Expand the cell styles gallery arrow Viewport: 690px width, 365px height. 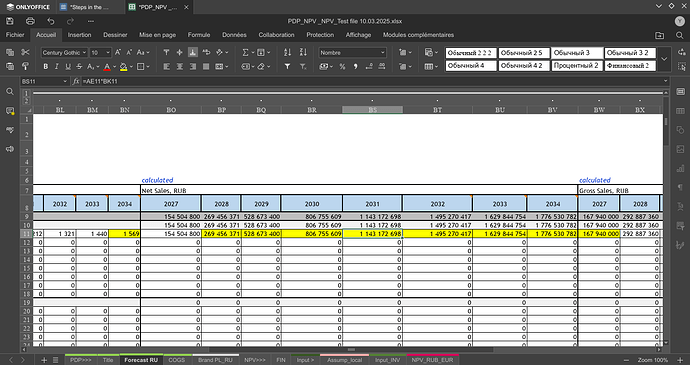[x=664, y=59]
